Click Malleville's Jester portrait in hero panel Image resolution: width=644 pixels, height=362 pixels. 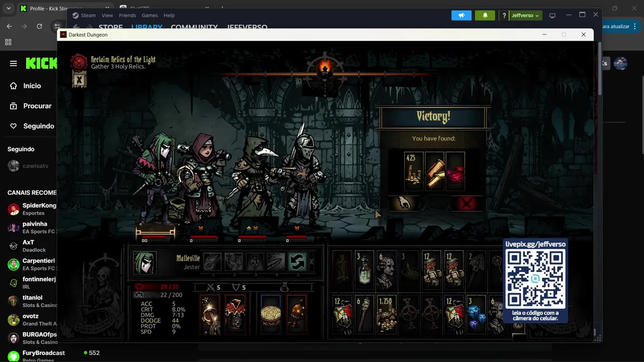click(145, 262)
